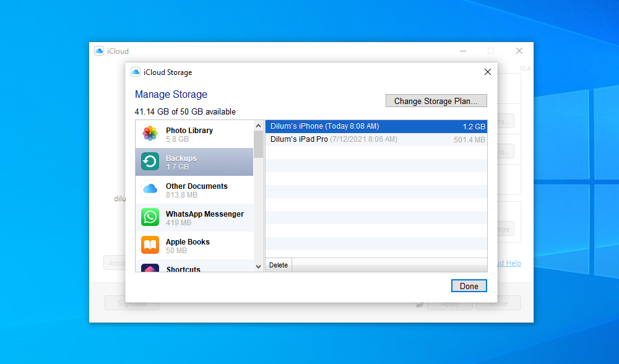Select the Other Documents category
Image resolution: width=619 pixels, height=364 pixels.
(194, 190)
